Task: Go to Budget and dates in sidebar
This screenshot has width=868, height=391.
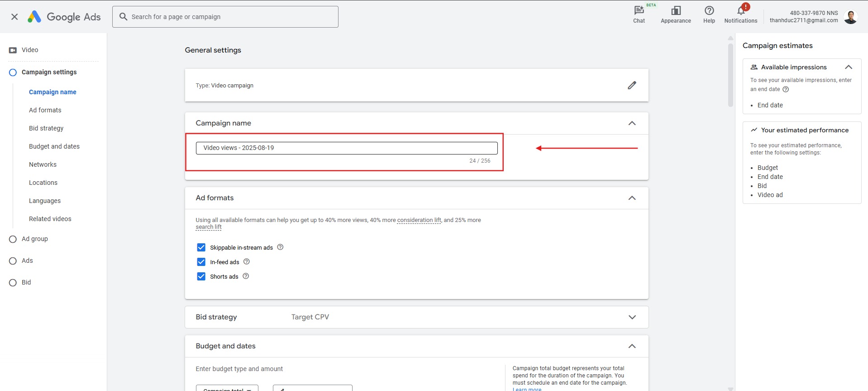Action: click(x=54, y=146)
